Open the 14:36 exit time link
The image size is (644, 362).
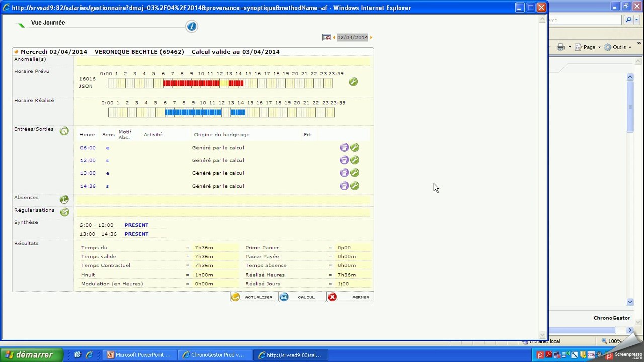point(88,186)
